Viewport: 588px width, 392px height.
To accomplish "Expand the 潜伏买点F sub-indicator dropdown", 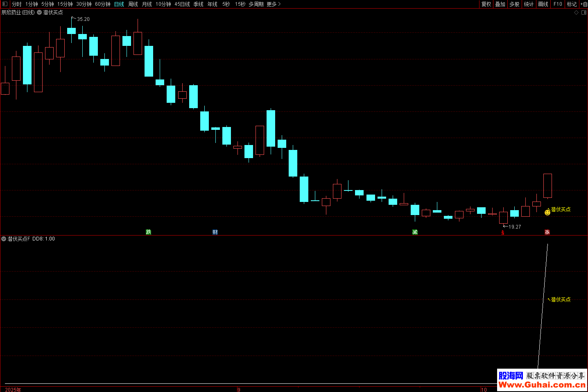I will pos(4,239).
